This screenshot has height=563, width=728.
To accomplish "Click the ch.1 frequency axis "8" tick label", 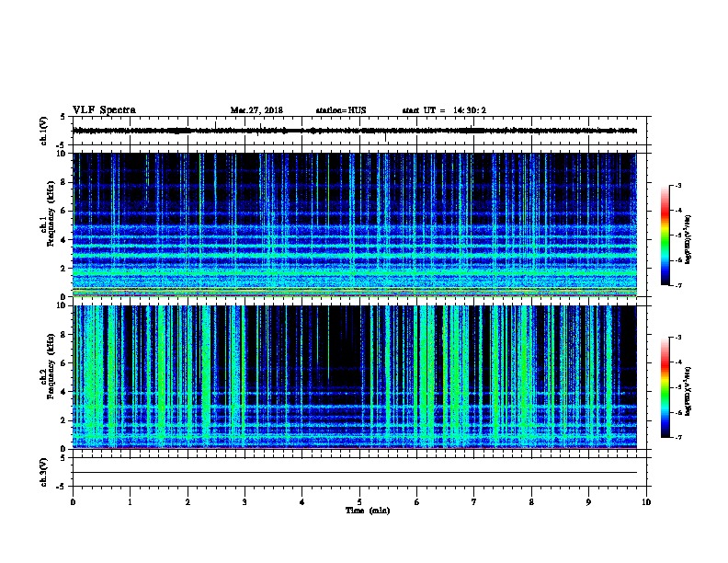I will coord(63,182).
